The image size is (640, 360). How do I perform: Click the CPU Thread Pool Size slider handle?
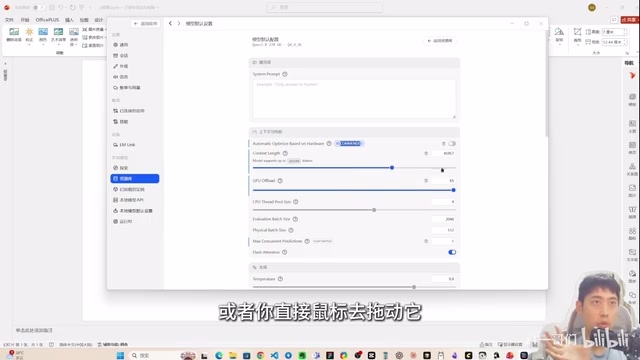coord(374,210)
